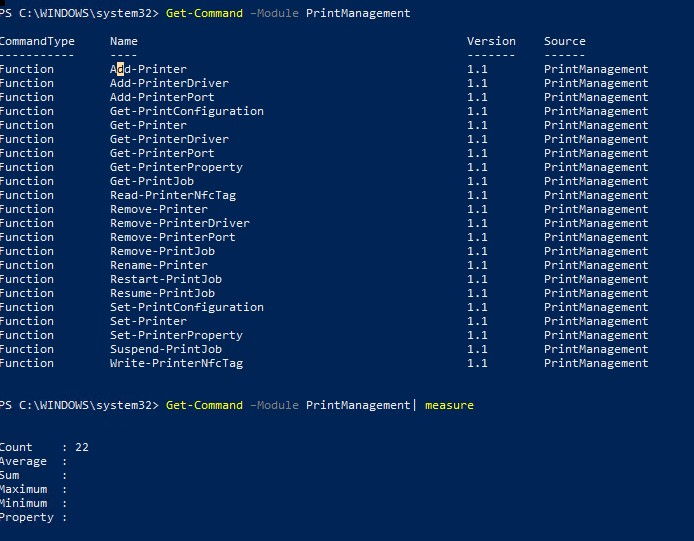Click the Get-PrinterProperty function name
This screenshot has width=694, height=541.
(x=176, y=167)
